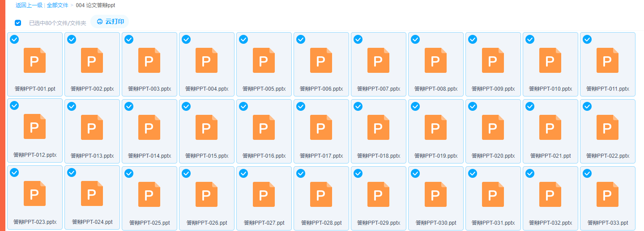Viewport: 644px width, 231px height.
Task: Go back via 返回上一级 link
Action: click(x=29, y=5)
